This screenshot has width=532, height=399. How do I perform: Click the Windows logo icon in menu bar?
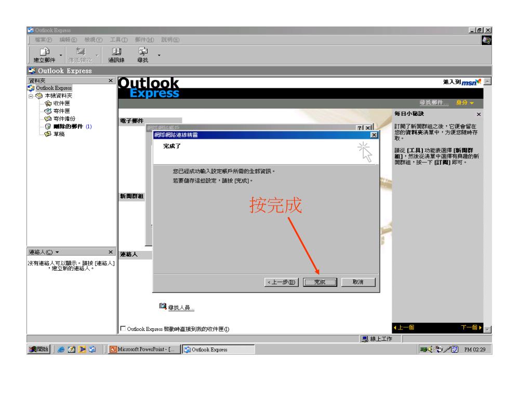486,41
